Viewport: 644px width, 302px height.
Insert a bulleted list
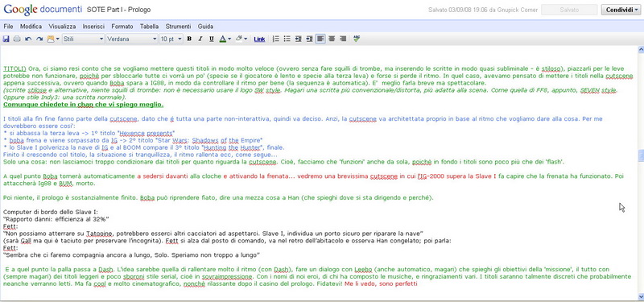click(287, 39)
